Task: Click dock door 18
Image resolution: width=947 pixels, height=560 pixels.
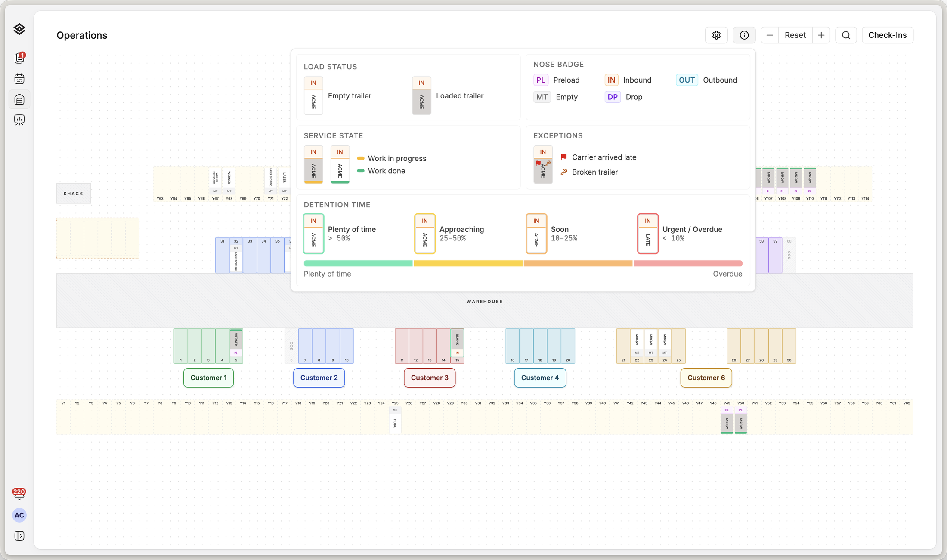Action: click(x=540, y=346)
